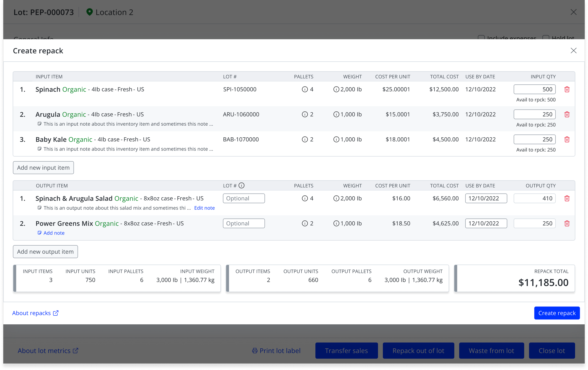Viewport: 588px width, 370px height.
Task: Click the use by date field for Spinach & Arugula Salad
Action: coord(486,198)
